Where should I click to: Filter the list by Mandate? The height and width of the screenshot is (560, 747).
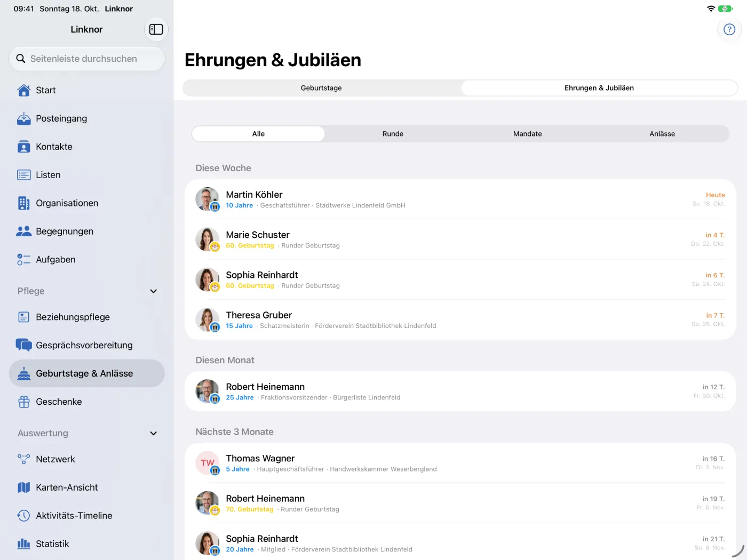coord(528,134)
